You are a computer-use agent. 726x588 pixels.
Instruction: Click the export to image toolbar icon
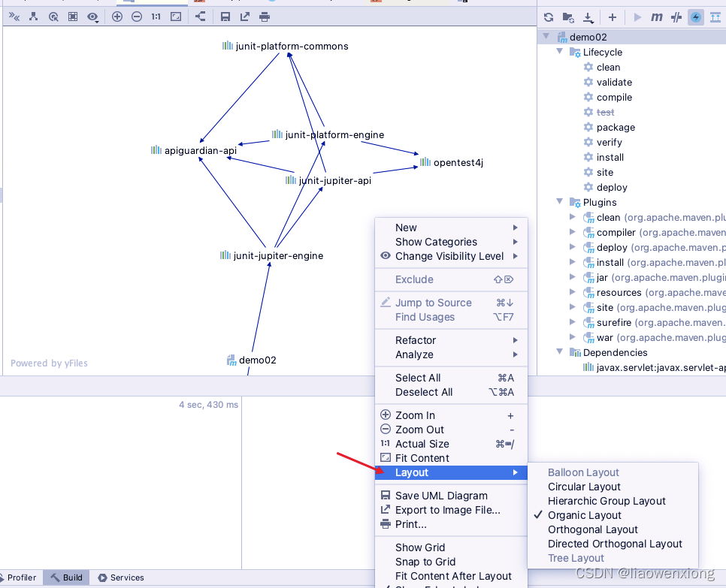(x=244, y=17)
